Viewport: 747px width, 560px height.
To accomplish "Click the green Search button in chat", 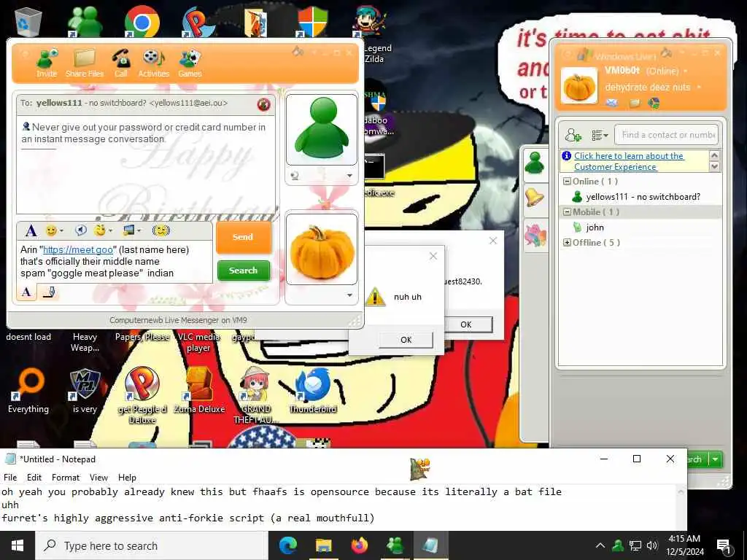I will click(x=244, y=271).
